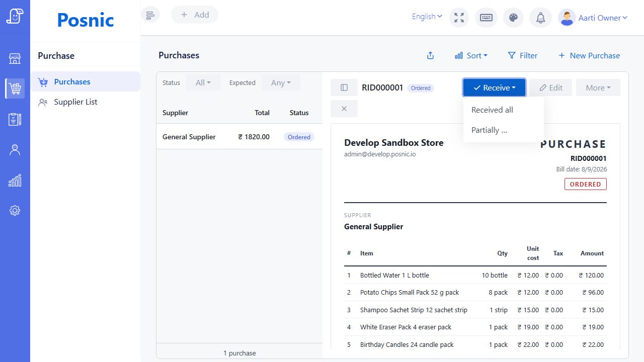Click the Bottled Water 1 L bottle row
Screen dimensions: 644x362
pos(475,275)
